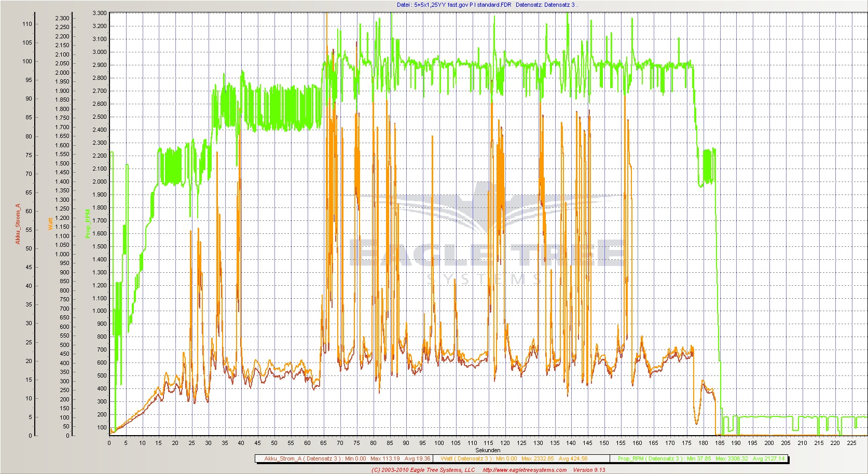The width and height of the screenshot is (868, 474).
Task: Click the Sekunden x-axis label
Action: 488,451
